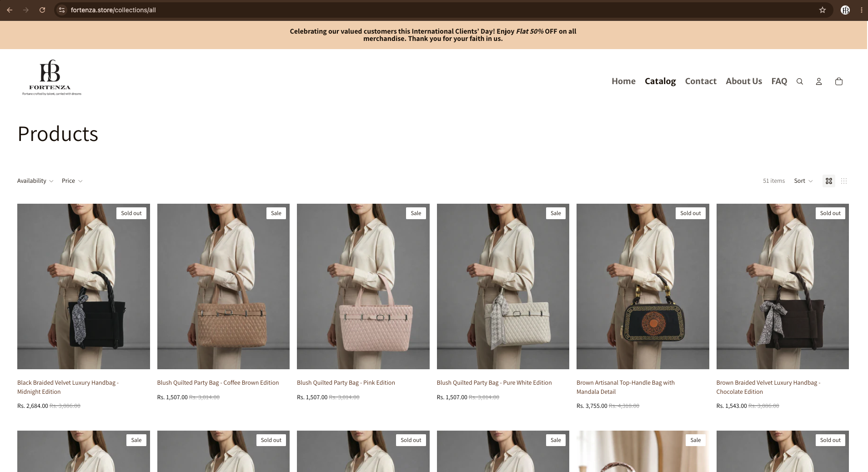Open the browser three-dot menu
Viewport: 868px width, 472px height.
click(862, 10)
